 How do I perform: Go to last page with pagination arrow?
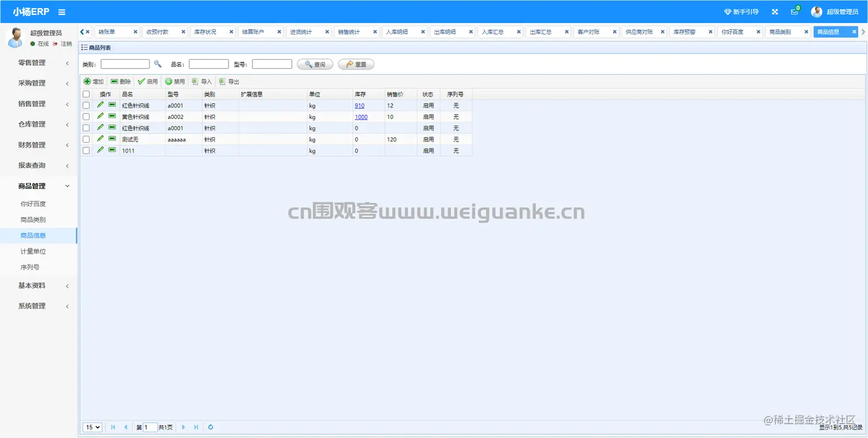(x=196, y=427)
